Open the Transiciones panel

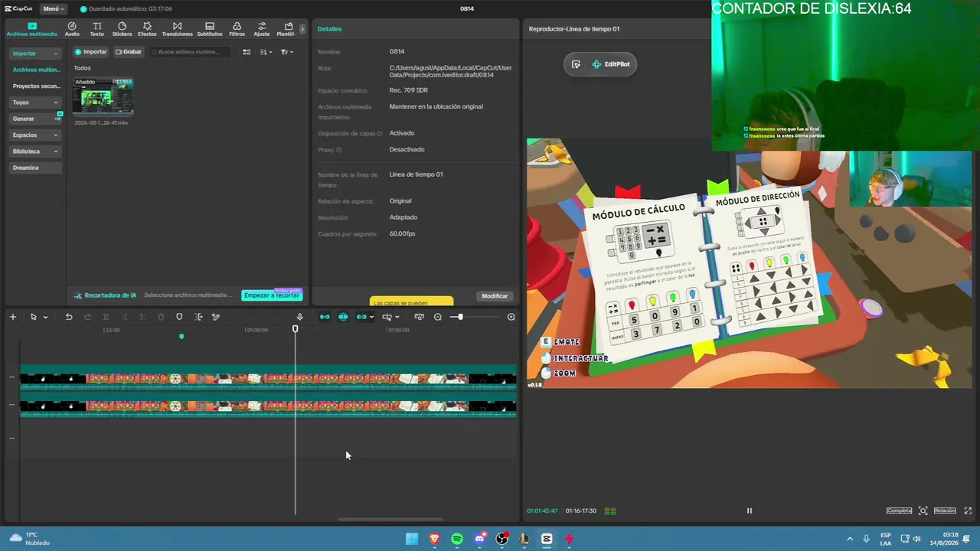[x=177, y=29]
